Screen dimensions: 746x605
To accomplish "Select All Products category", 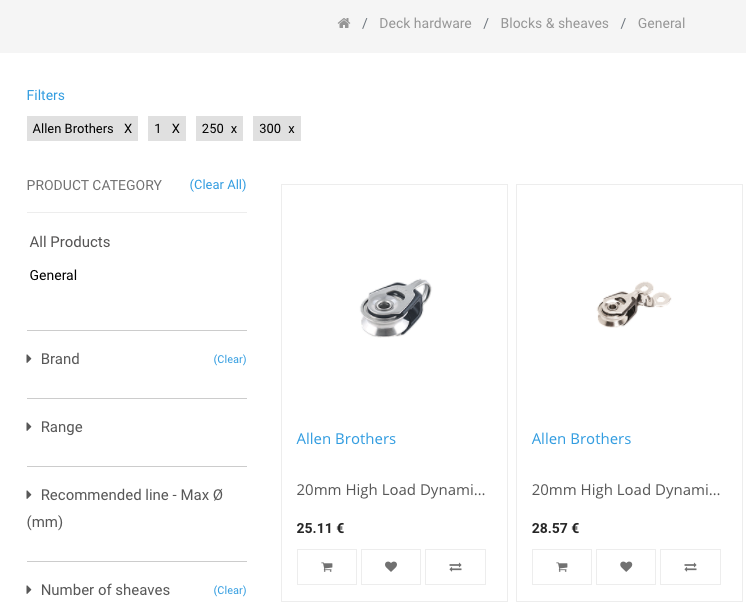I will 70,242.
